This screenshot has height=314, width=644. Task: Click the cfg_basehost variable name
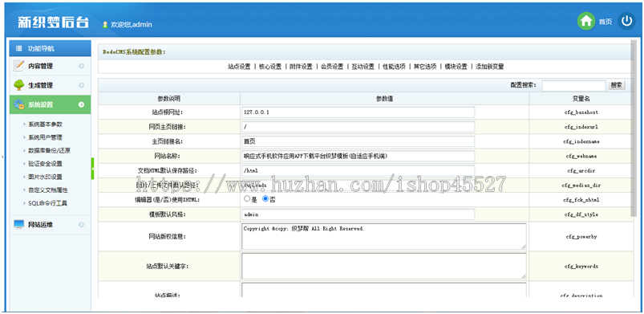(x=581, y=112)
